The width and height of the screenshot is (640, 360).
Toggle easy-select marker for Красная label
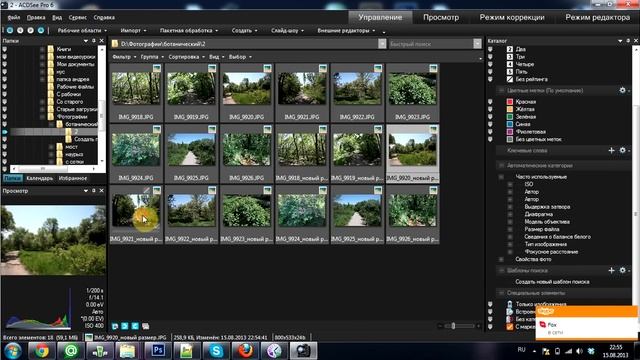(x=490, y=102)
